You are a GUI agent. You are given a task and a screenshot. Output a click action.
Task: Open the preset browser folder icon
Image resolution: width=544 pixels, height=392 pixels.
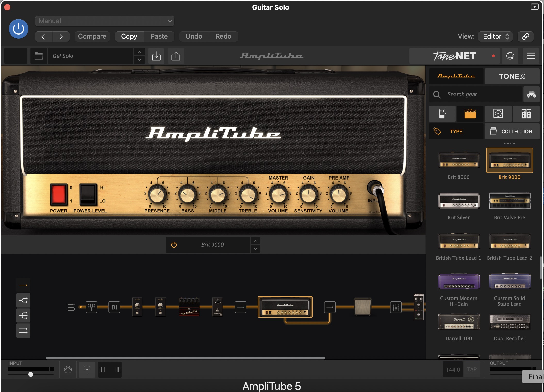(x=39, y=56)
